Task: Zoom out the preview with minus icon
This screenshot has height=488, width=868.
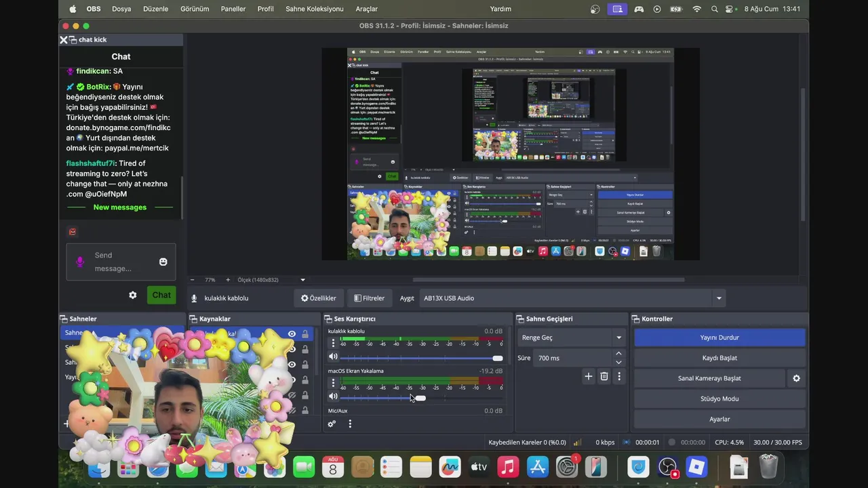Action: pos(192,279)
